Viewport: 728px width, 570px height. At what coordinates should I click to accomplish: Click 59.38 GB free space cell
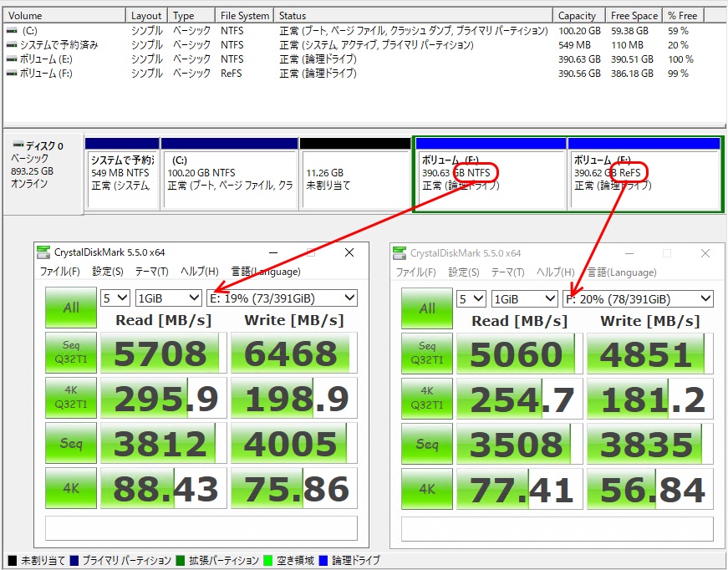(629, 31)
